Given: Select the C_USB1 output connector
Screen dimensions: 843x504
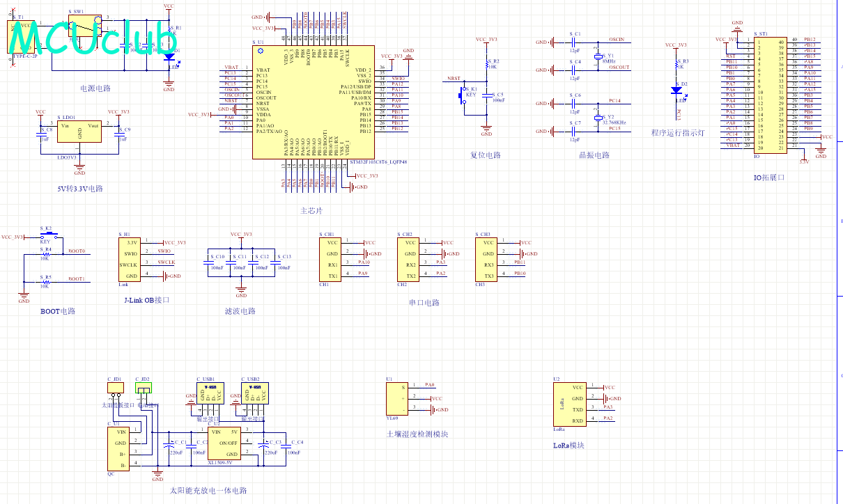Looking at the screenshot, I should [210, 393].
